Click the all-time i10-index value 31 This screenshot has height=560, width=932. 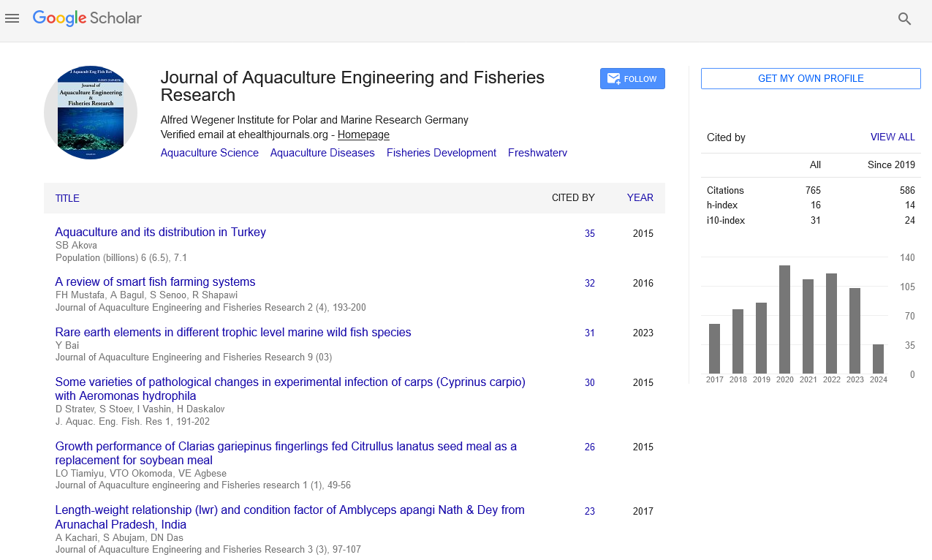point(816,220)
